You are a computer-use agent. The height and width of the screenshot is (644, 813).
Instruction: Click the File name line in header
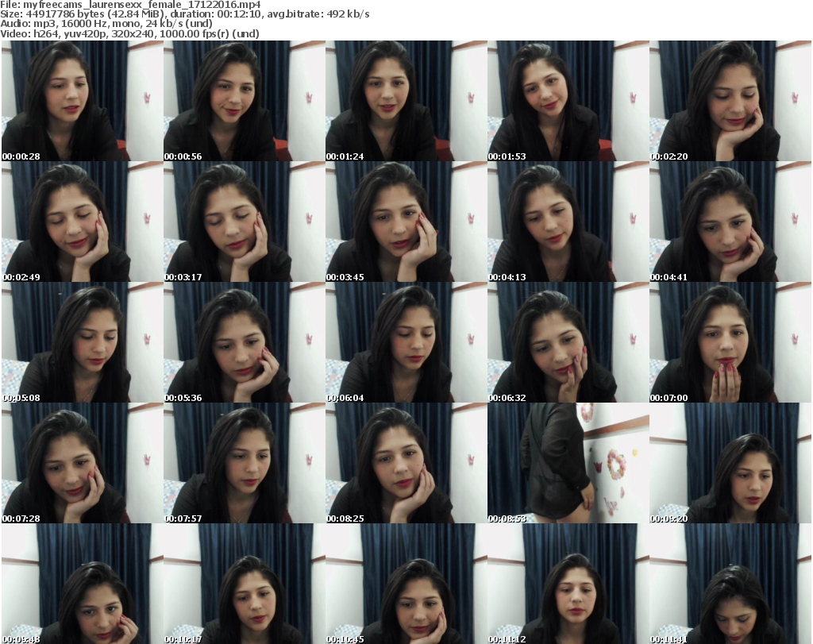[130, 5]
